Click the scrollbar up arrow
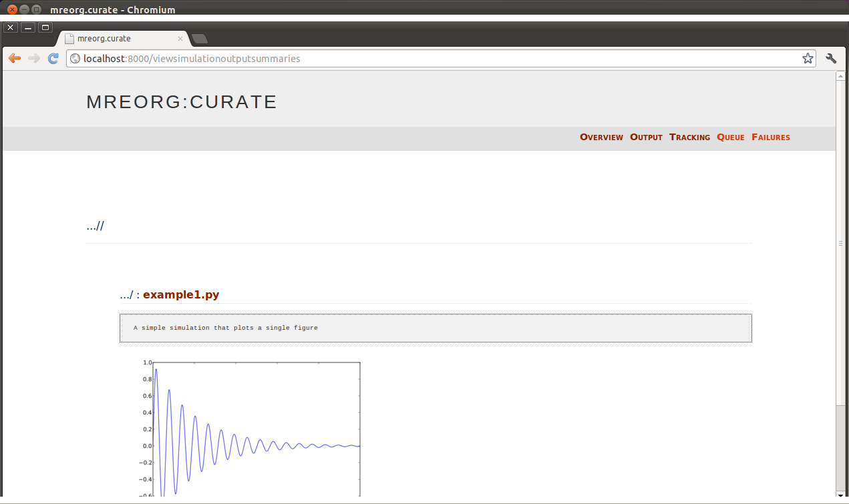Screen dimensions: 849x504 tap(841, 76)
